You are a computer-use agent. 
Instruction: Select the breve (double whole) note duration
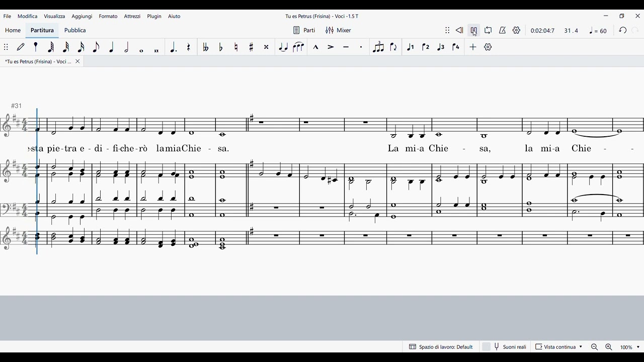156,50
